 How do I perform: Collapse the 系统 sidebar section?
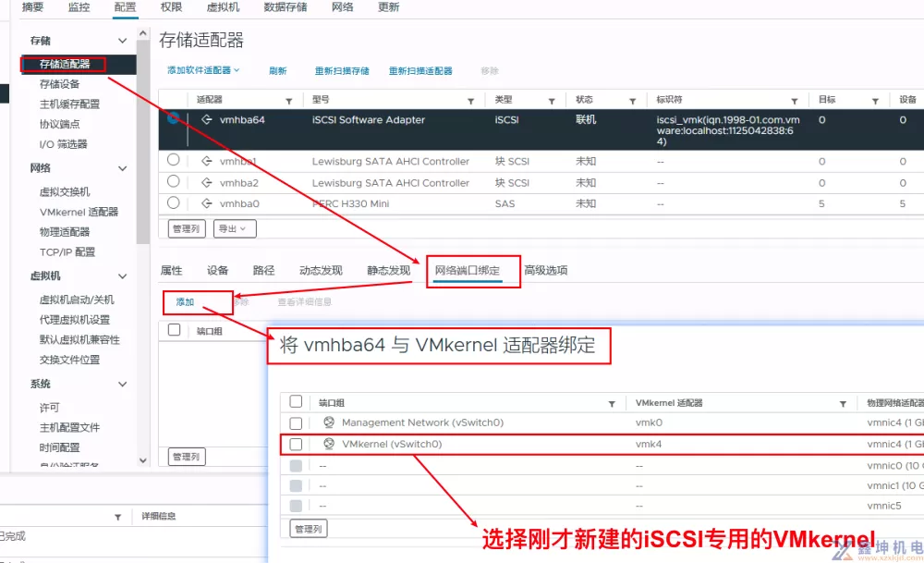122,384
